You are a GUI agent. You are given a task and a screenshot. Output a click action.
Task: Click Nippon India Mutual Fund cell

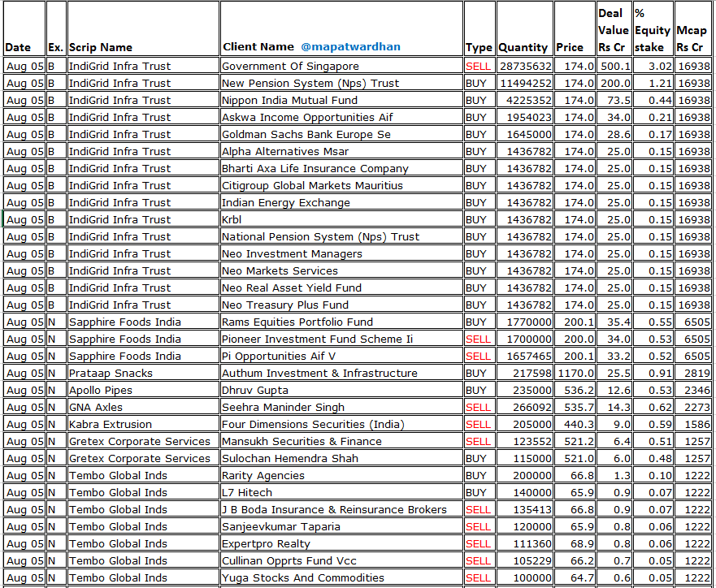tap(341, 101)
